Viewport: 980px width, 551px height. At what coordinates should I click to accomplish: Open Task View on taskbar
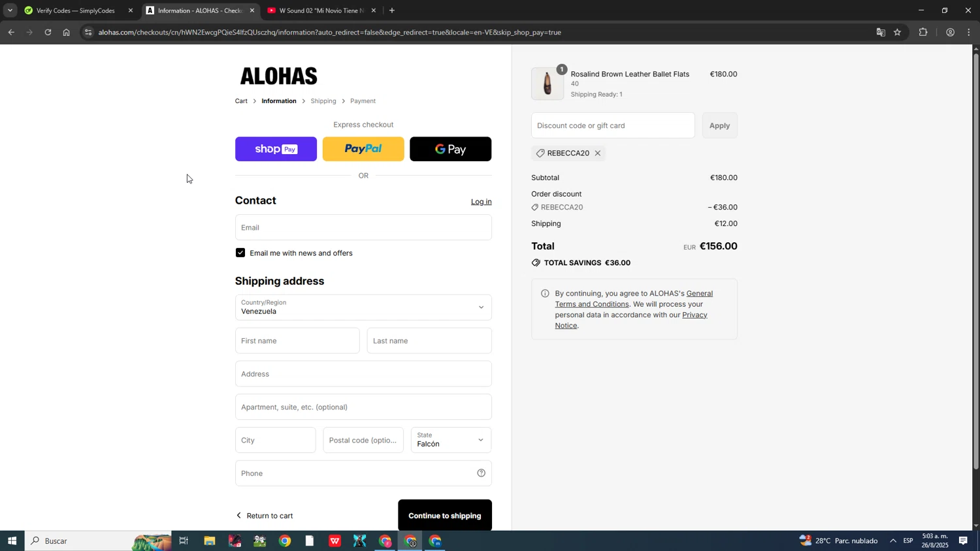point(184,541)
